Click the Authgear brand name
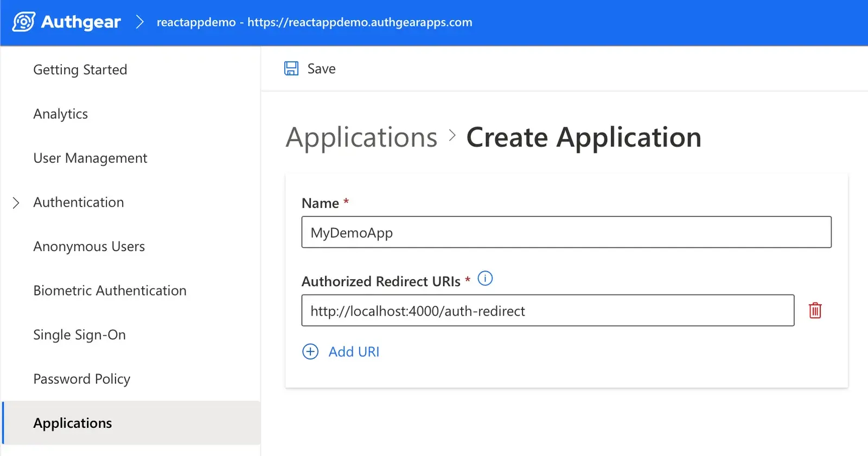Image resolution: width=868 pixels, height=456 pixels. (x=81, y=22)
